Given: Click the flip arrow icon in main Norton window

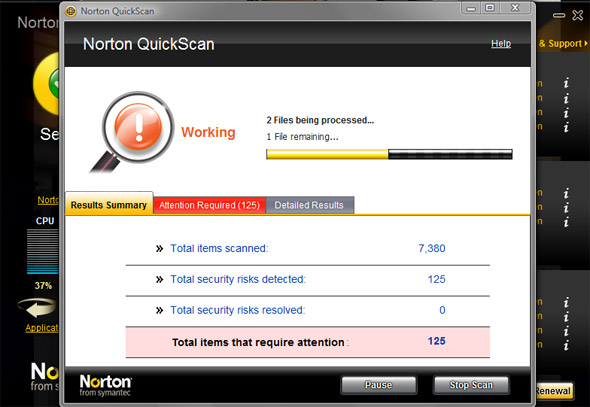Looking at the screenshot, I should click(x=36, y=308).
